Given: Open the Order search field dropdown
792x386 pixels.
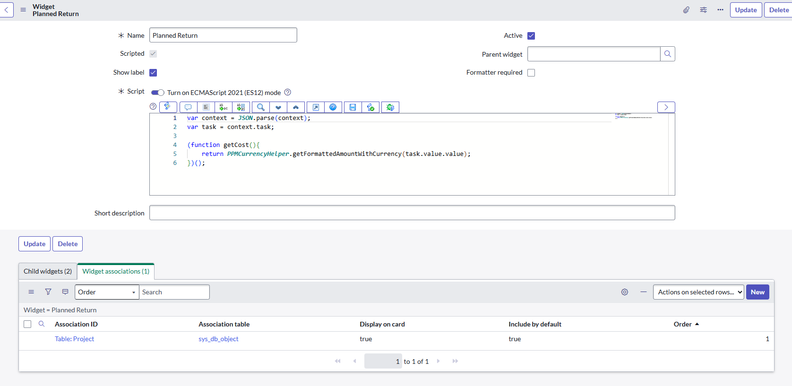Looking at the screenshot, I should tap(107, 292).
